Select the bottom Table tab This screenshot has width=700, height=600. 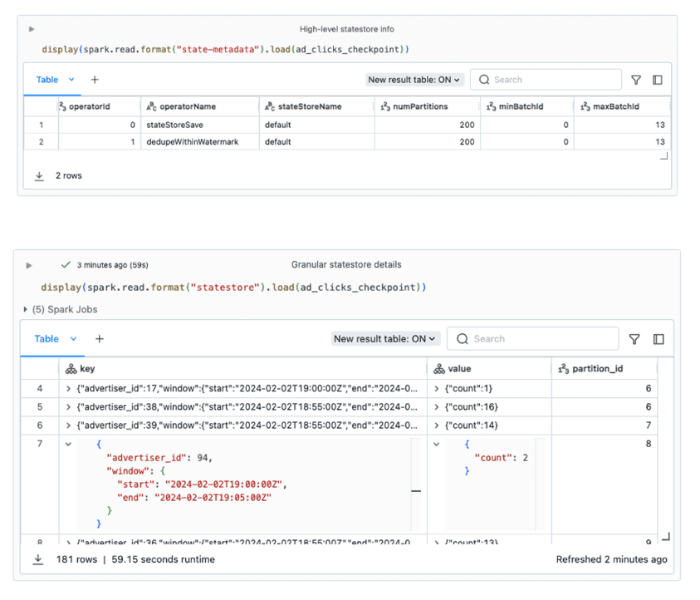click(47, 339)
